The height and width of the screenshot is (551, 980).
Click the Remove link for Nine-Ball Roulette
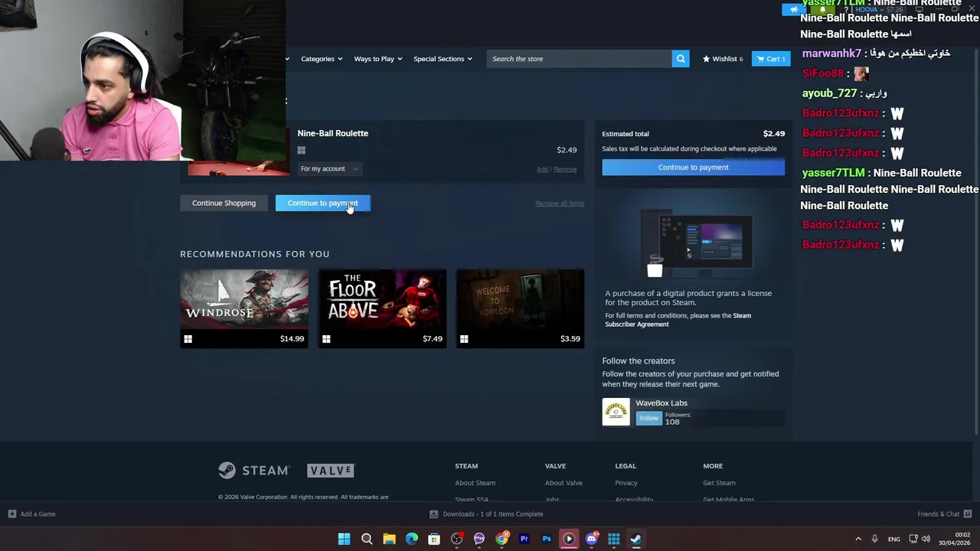coord(565,169)
